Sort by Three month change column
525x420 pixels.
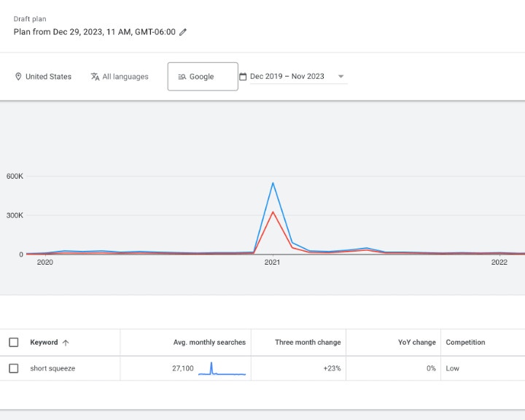[308, 343]
